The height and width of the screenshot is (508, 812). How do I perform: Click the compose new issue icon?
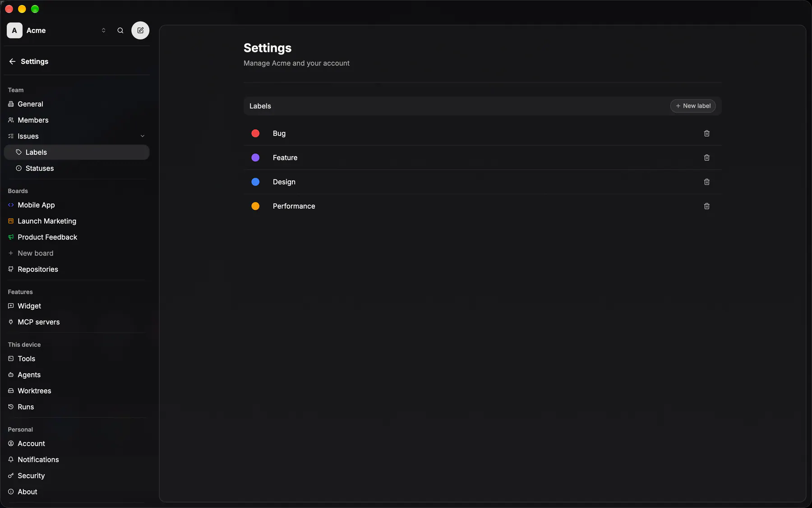click(140, 31)
